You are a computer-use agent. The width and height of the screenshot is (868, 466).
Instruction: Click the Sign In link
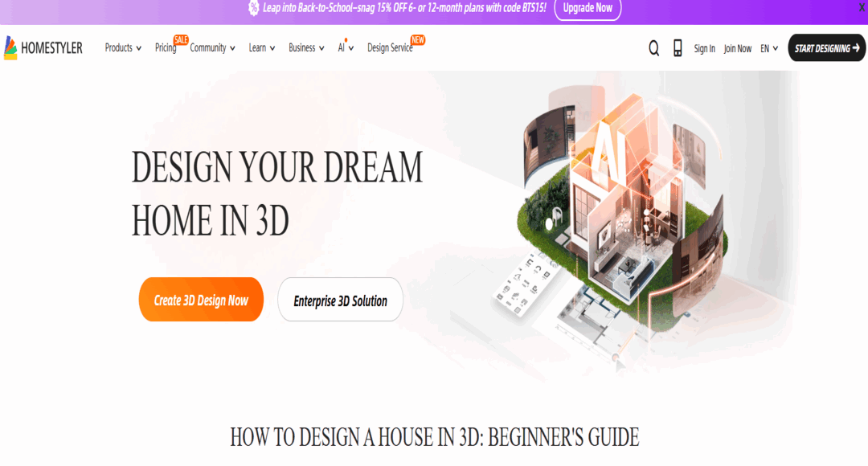(704, 49)
